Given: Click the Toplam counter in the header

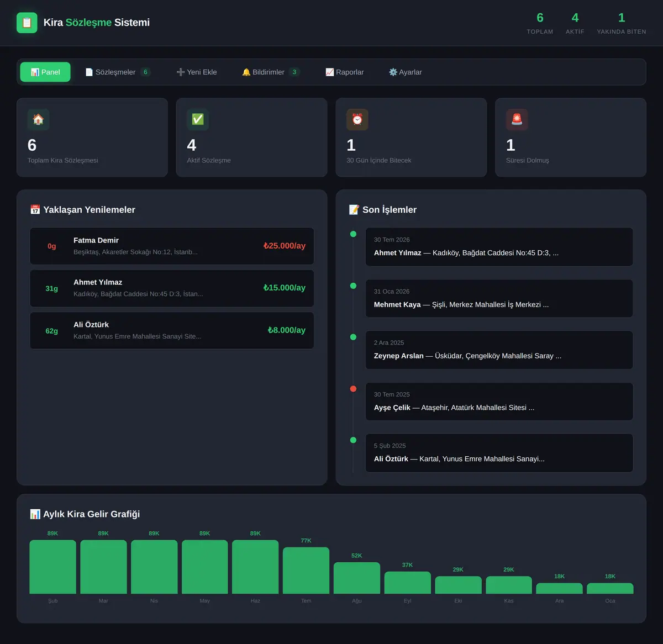Looking at the screenshot, I should pos(540,23).
